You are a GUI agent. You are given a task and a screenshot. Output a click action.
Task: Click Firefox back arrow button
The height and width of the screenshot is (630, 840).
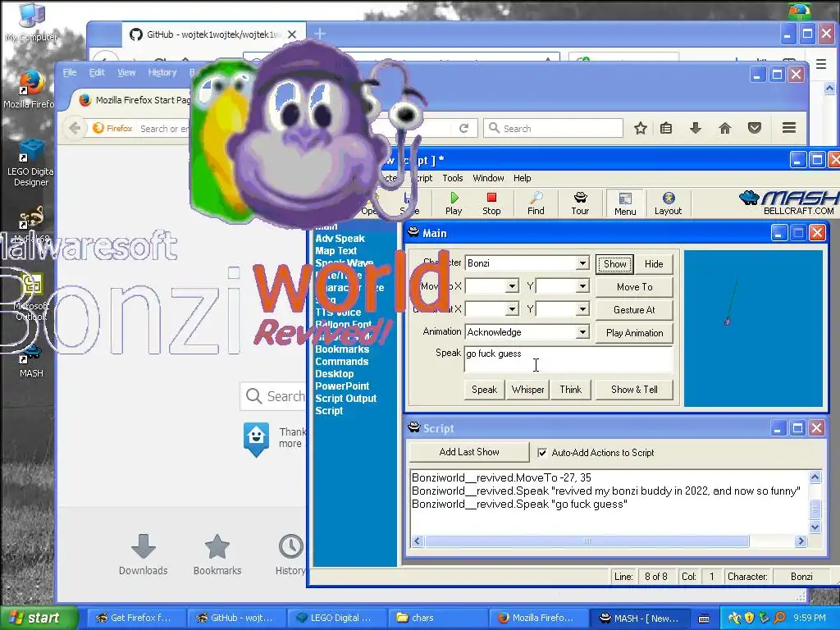(75, 128)
